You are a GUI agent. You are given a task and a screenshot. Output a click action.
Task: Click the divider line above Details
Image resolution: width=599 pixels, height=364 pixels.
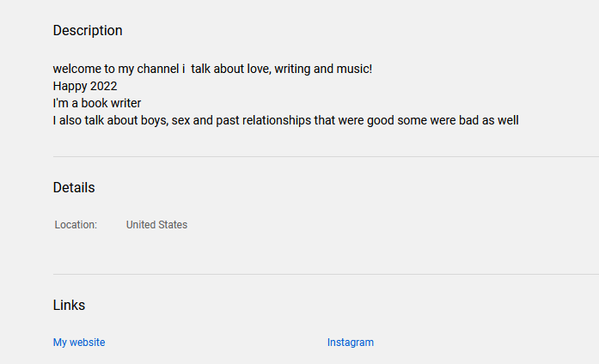(x=326, y=156)
